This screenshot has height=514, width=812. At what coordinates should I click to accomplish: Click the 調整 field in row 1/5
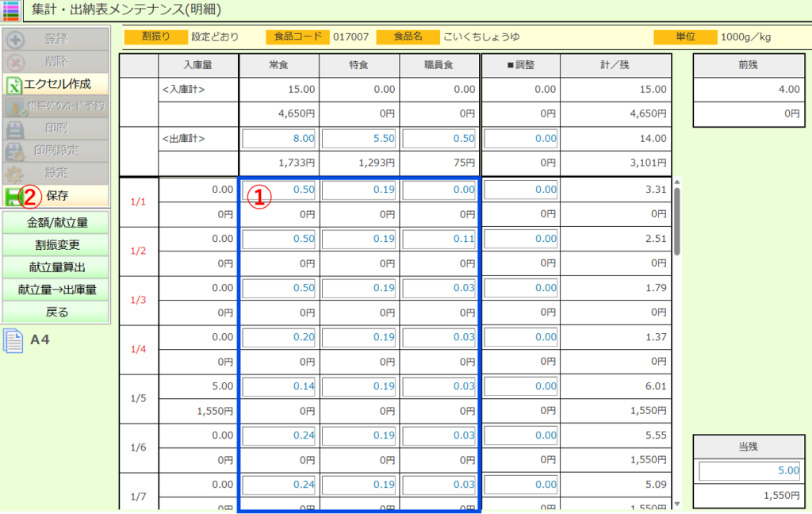[x=520, y=386]
